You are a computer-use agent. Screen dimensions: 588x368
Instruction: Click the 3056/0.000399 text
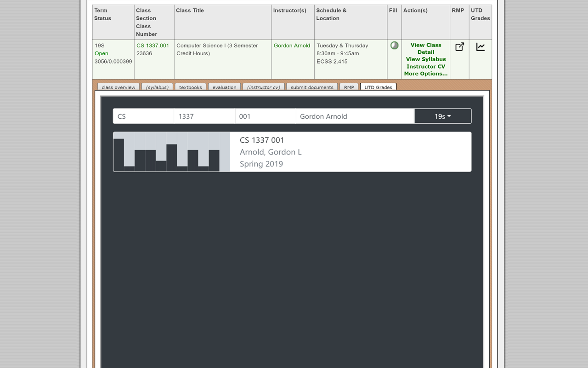tap(113, 61)
